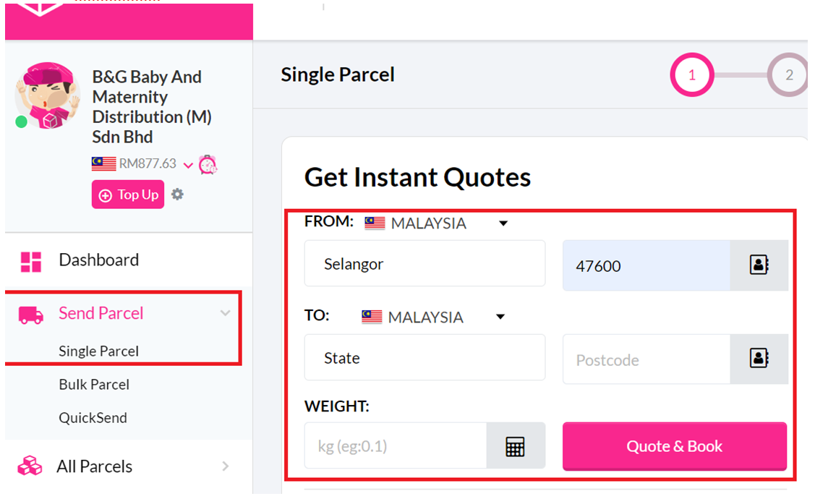Image resolution: width=815 pixels, height=504 pixels.
Task: Click the Quote & Book button
Action: click(x=675, y=446)
